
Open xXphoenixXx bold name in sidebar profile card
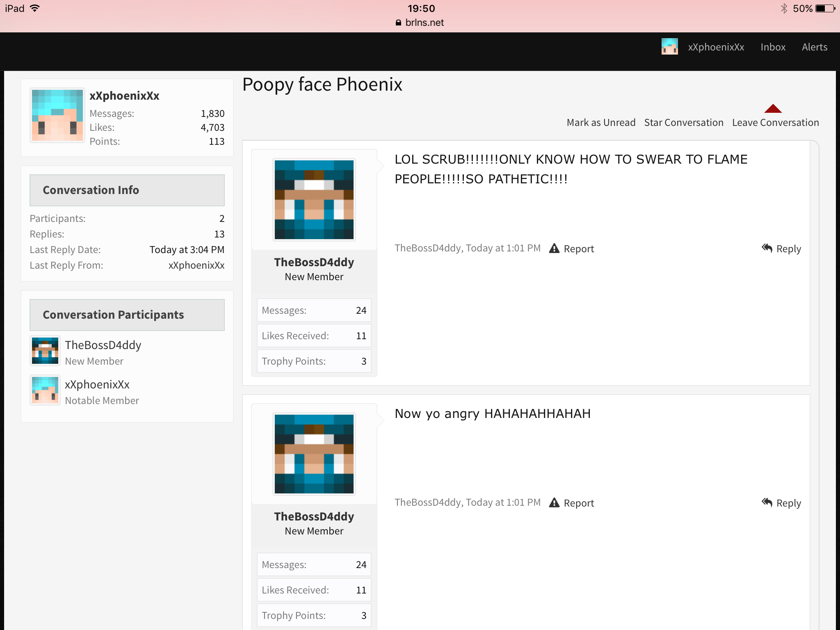coord(124,96)
